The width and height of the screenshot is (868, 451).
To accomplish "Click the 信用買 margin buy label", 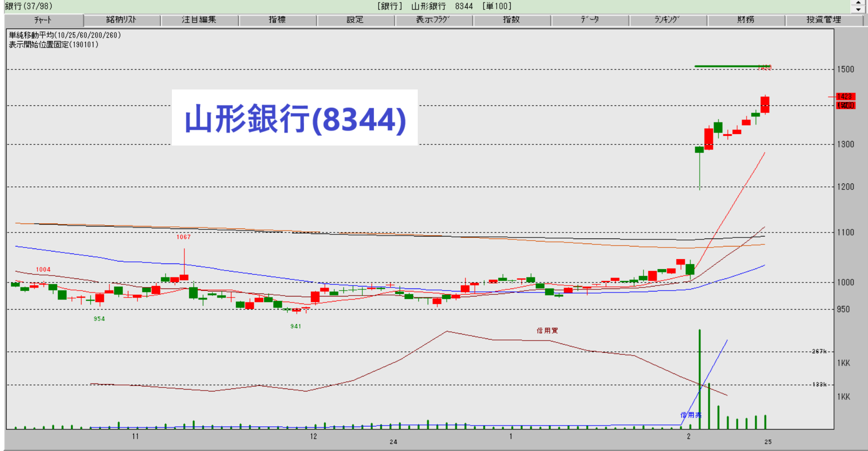I will 547,330.
